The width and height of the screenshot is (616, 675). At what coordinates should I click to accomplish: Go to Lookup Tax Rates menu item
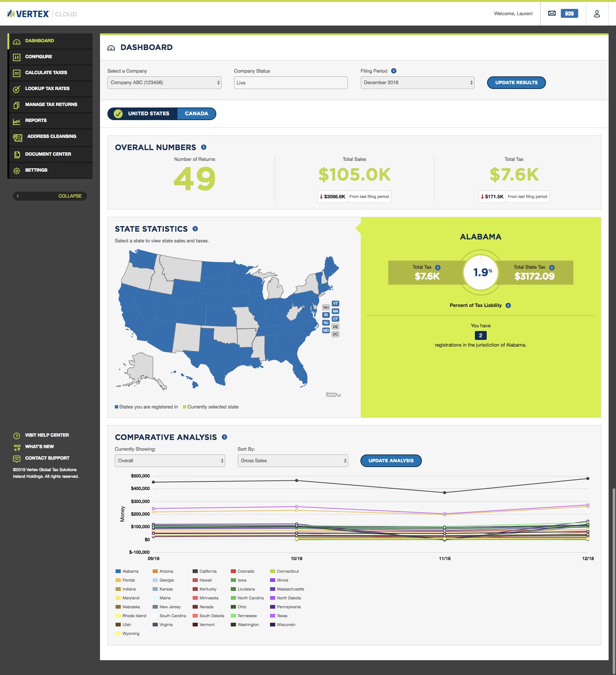point(50,89)
